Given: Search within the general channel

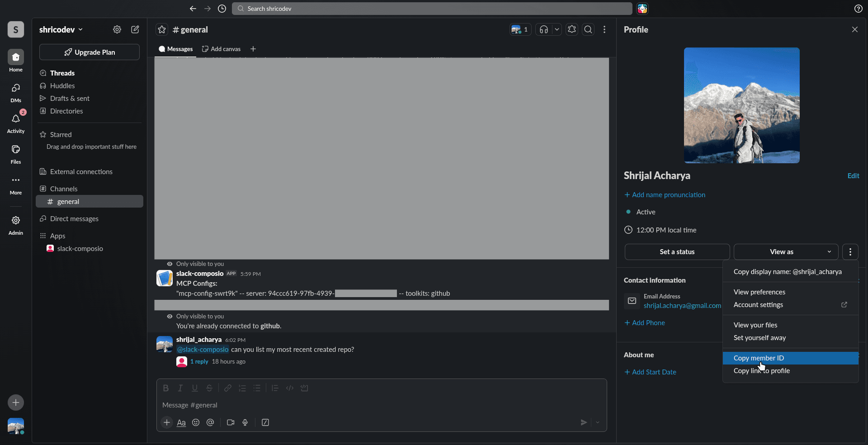Looking at the screenshot, I should [588, 29].
